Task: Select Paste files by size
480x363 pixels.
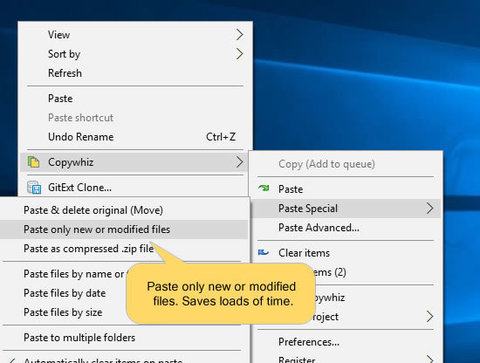Action: (x=63, y=312)
